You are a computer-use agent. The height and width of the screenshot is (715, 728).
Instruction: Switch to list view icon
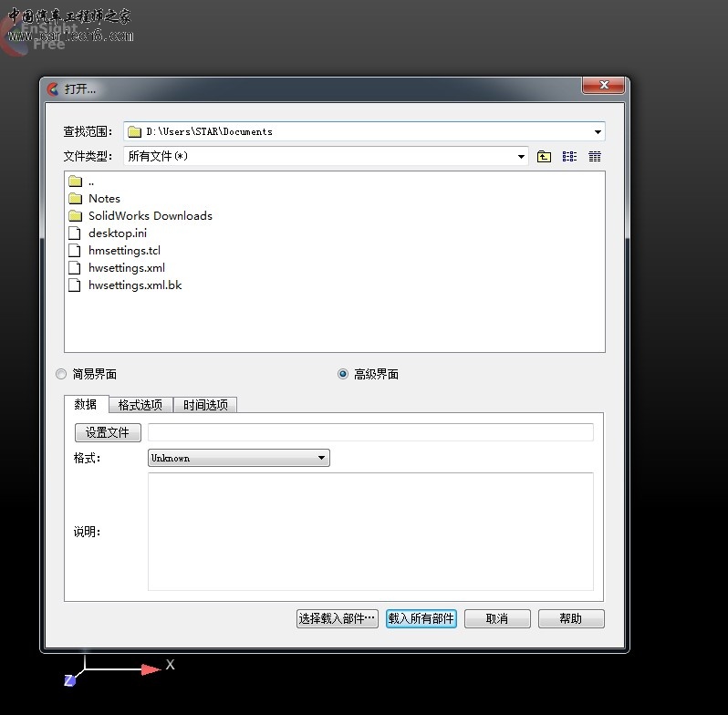coord(569,157)
